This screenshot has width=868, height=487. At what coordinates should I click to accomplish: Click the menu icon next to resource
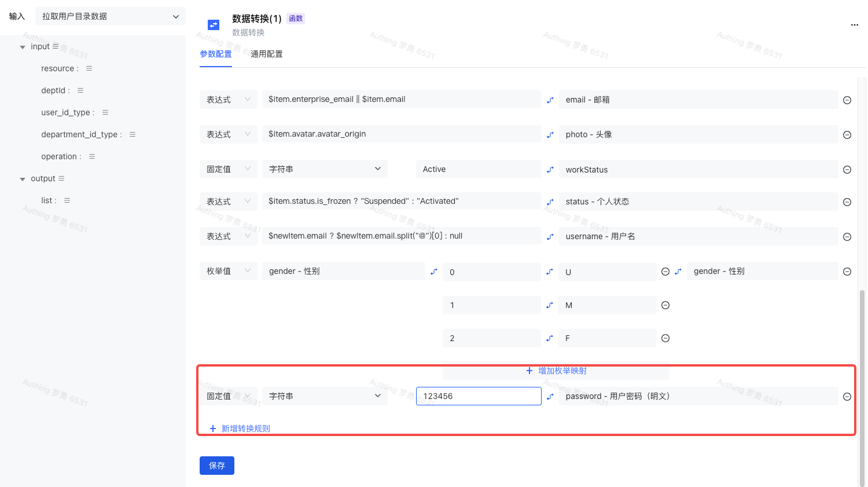point(89,68)
